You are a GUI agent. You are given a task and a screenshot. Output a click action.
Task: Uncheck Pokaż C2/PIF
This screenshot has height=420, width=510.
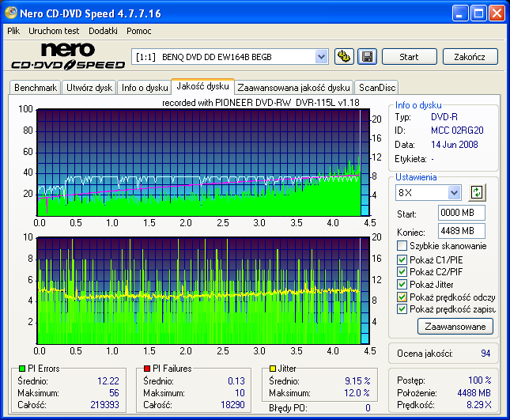pos(402,271)
